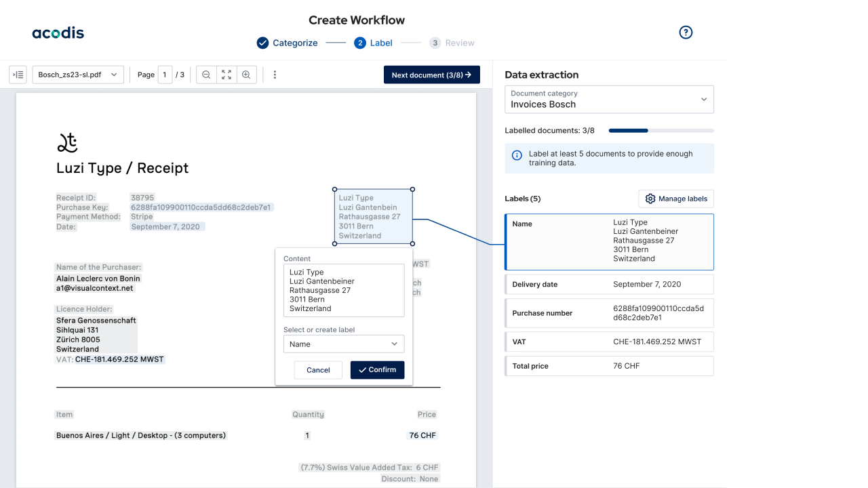Select the Total price label row
Screen dimensions: 868x488
609,366
